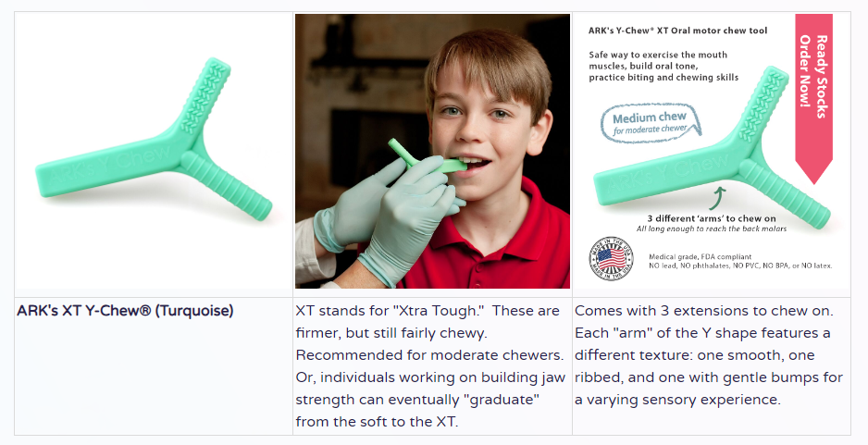Click the Ready Stocks Order Now banner
Screen dimensions: 868x445
pos(813,98)
